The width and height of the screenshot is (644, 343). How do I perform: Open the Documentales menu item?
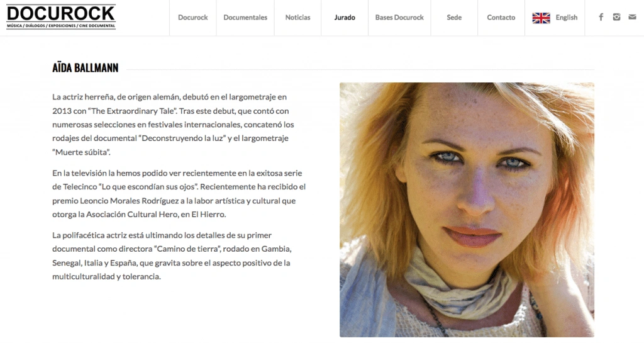click(x=245, y=17)
